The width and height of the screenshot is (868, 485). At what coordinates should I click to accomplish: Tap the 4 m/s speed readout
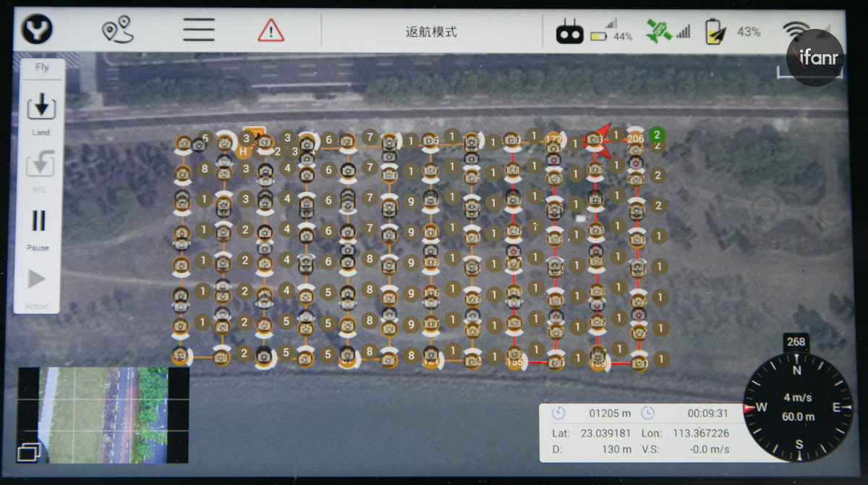coord(799,397)
